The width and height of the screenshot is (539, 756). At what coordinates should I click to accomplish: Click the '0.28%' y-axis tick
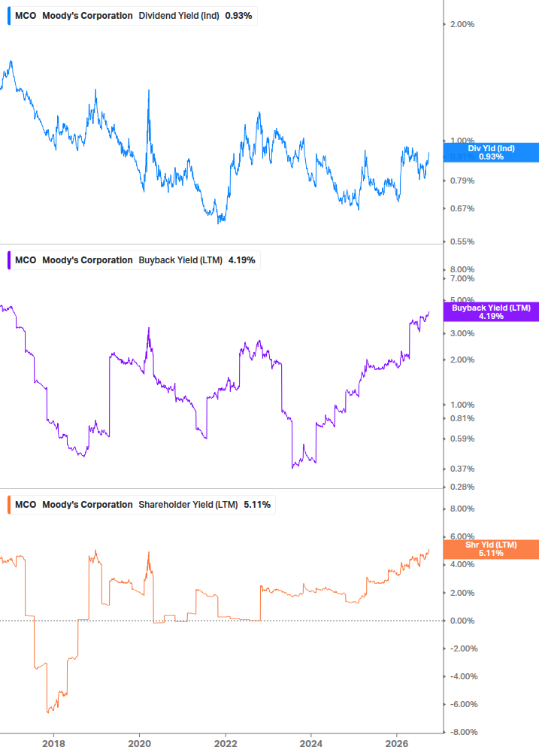click(462, 487)
